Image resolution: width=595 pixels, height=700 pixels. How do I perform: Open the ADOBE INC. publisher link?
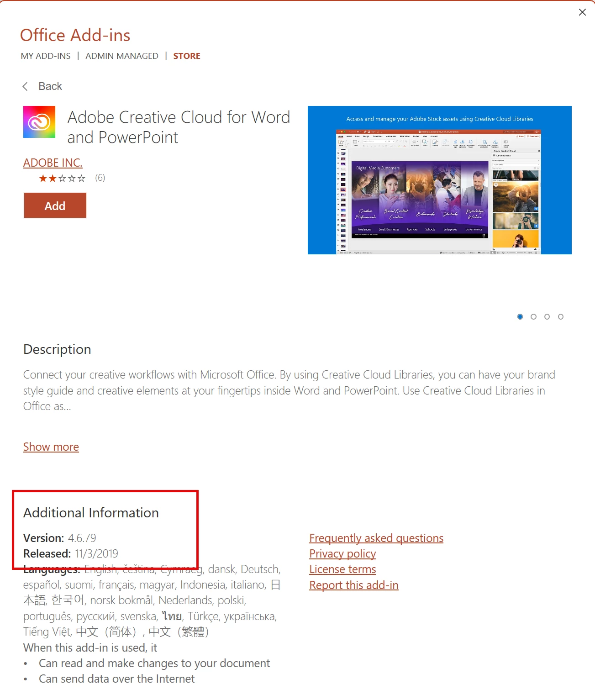coord(53,163)
